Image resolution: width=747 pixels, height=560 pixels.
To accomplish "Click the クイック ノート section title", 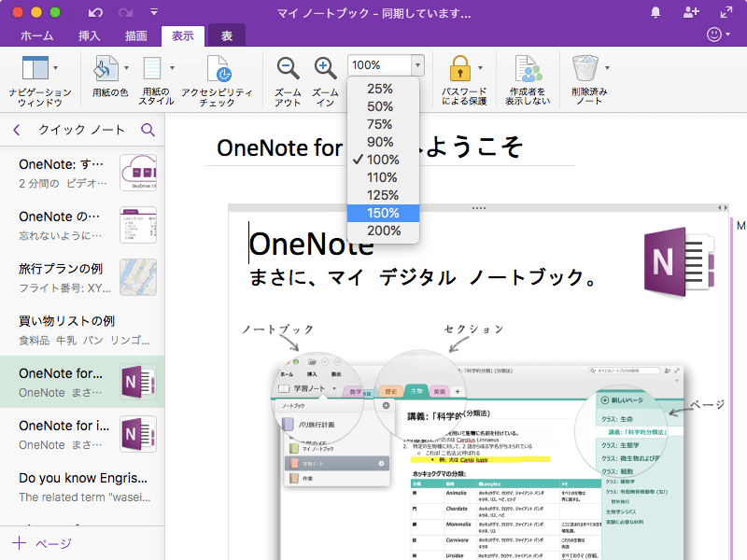I will point(81,130).
